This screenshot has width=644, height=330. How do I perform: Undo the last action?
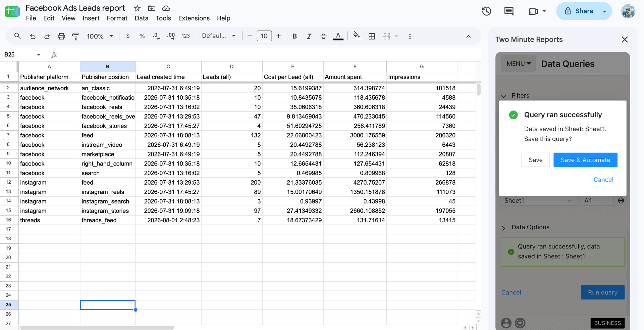pos(33,36)
